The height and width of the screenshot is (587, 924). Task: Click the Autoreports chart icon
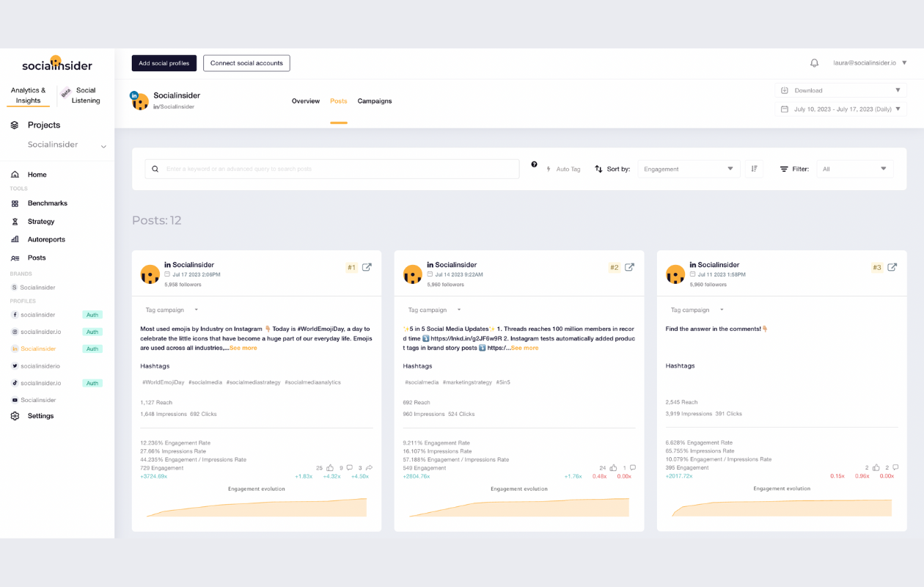point(15,239)
